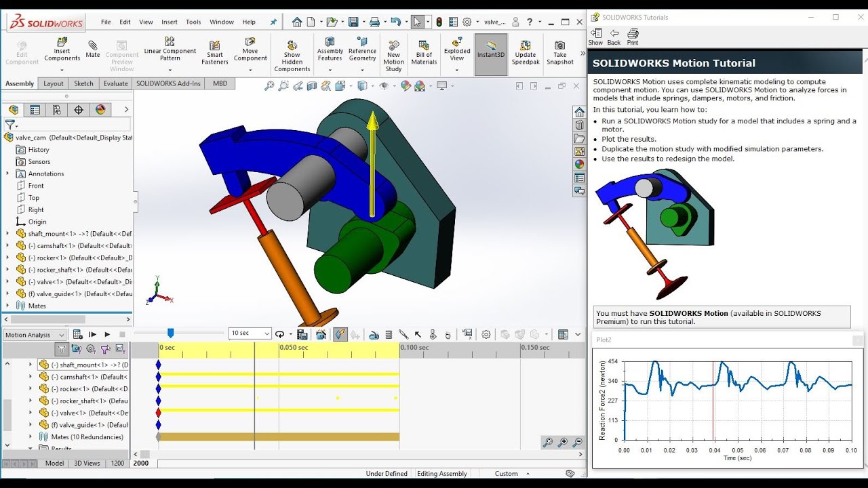Open the Motion Analysis study type dropdown

click(x=35, y=335)
